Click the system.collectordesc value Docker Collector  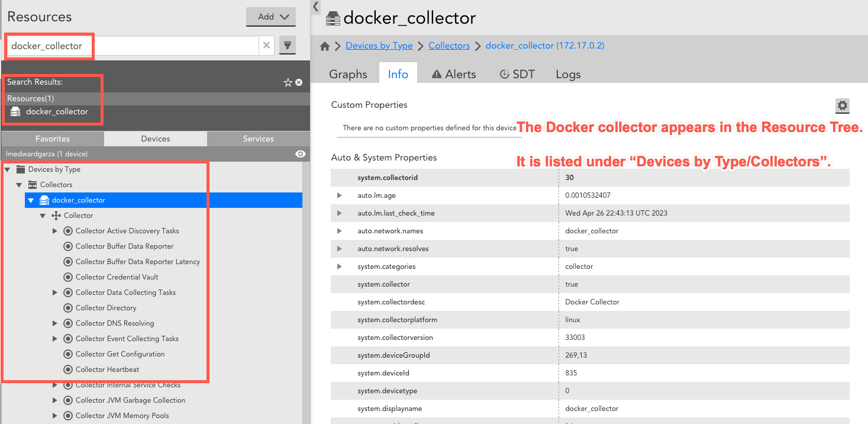click(x=592, y=302)
